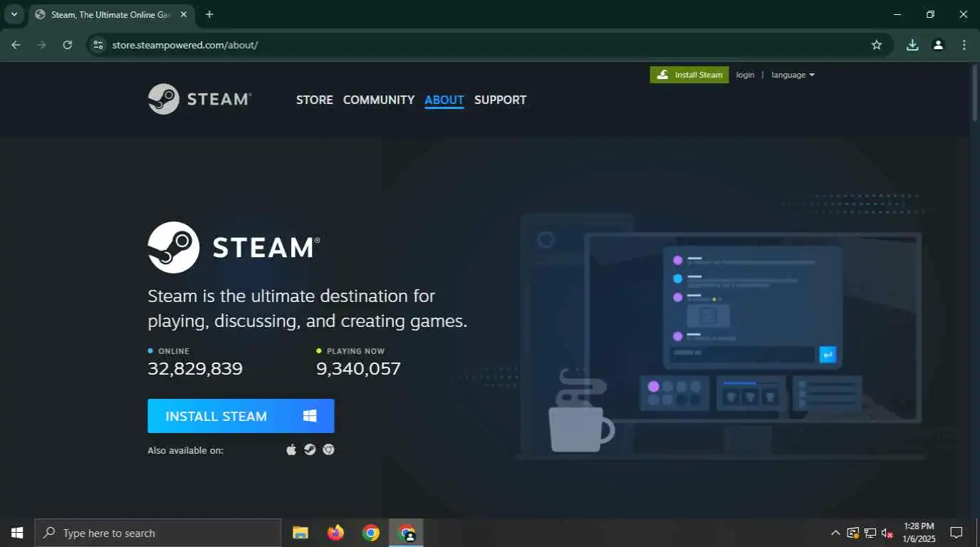Launch Google Chrome from the taskbar
The image size is (980, 547).
pyautogui.click(x=370, y=533)
